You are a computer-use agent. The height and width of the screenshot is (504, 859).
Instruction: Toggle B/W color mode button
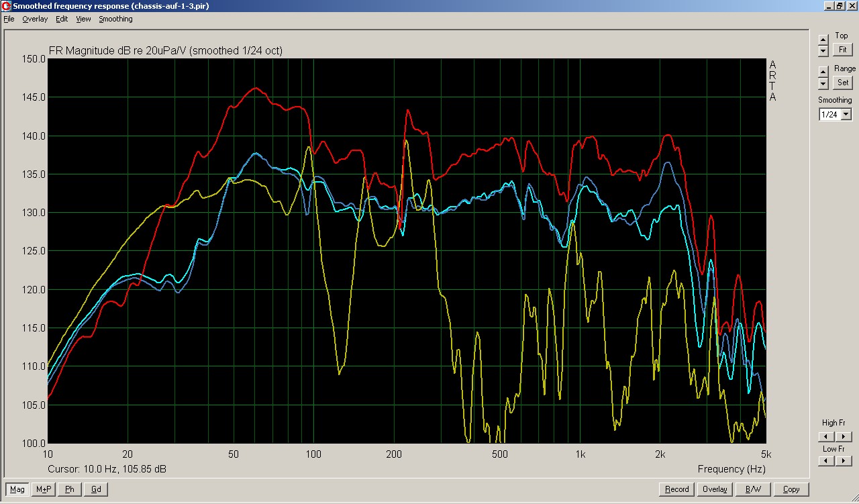click(x=753, y=489)
